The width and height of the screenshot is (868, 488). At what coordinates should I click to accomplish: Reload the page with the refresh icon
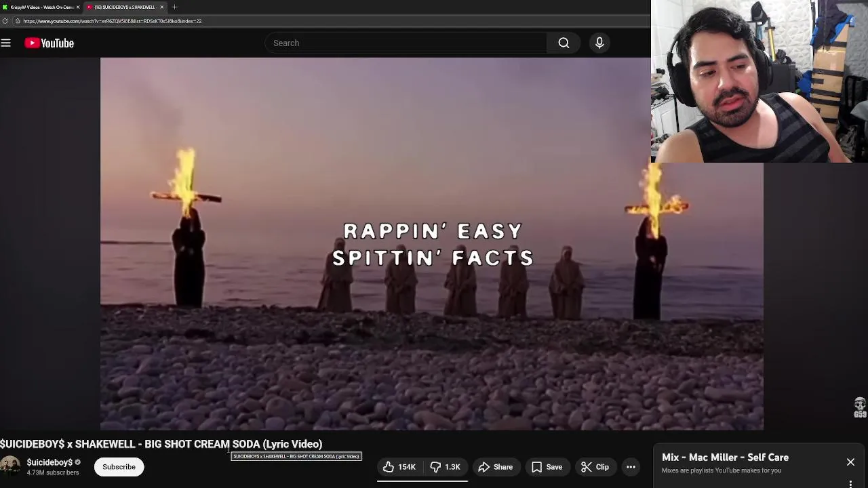[x=5, y=21]
